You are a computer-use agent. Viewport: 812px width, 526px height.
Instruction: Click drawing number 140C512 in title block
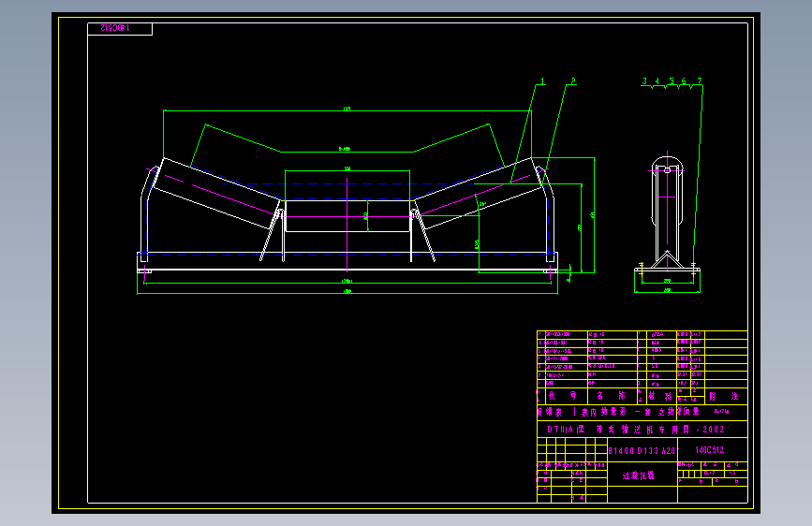pos(710,450)
